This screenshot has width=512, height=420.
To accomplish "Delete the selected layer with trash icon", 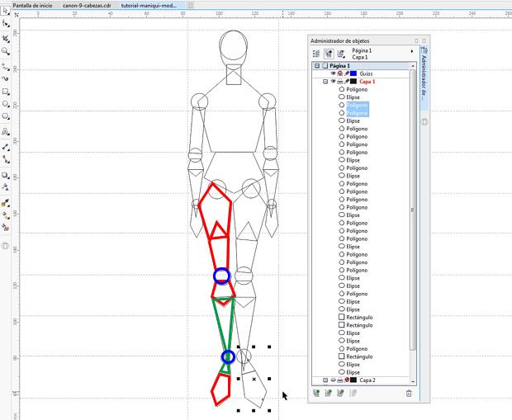I will [409, 394].
